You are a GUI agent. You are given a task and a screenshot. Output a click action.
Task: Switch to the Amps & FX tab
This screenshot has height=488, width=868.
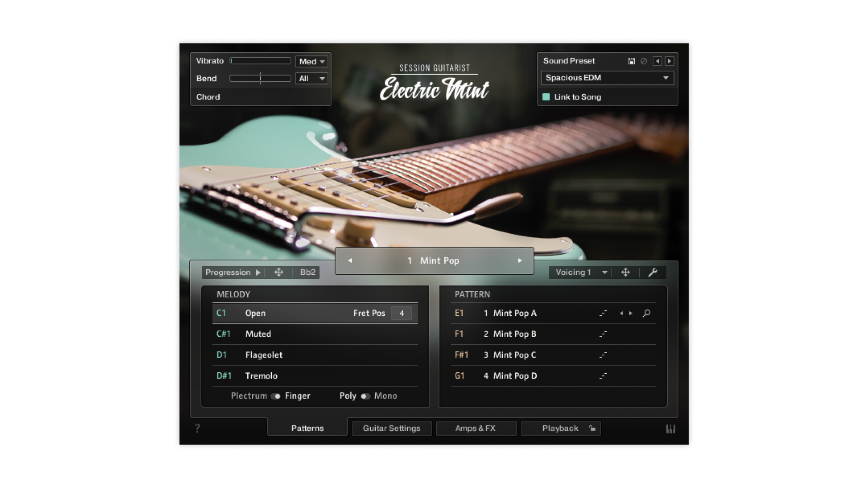point(476,428)
